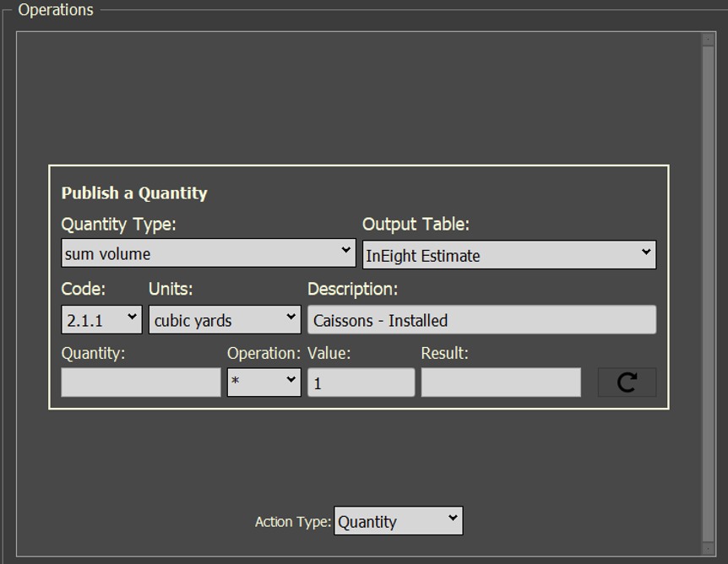The width and height of the screenshot is (728, 564).
Task: Click the Publish a Quantity heading
Action: pyautogui.click(x=134, y=193)
